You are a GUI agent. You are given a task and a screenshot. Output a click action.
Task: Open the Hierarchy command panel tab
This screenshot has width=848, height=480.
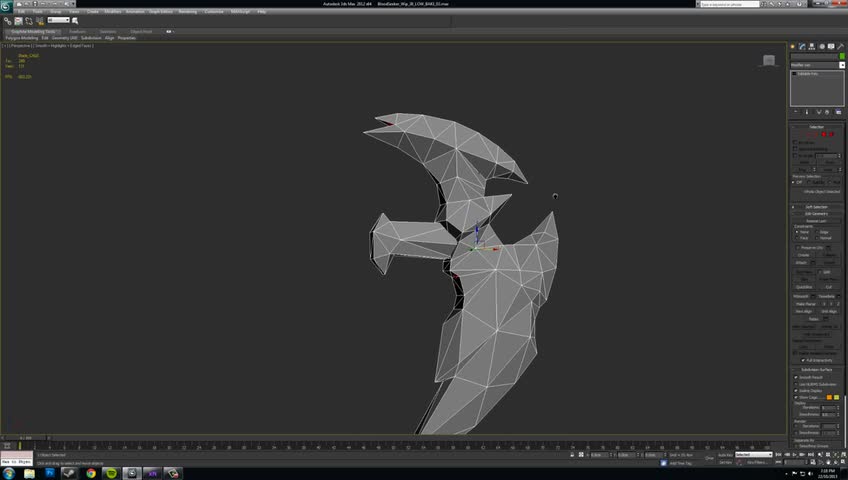pyautogui.click(x=812, y=47)
